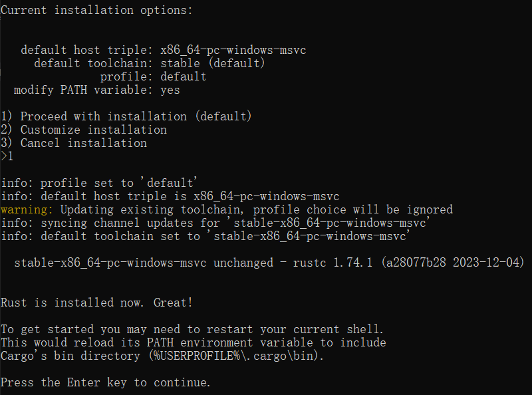Click the commit hash a28077b28 date text
Screen dimensions: 532x395
(453, 263)
